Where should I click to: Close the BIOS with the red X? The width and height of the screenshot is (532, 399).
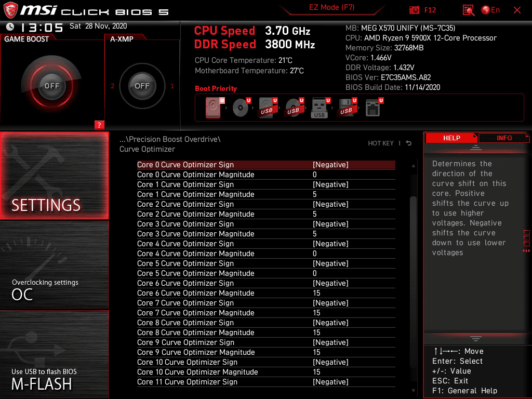[517, 10]
